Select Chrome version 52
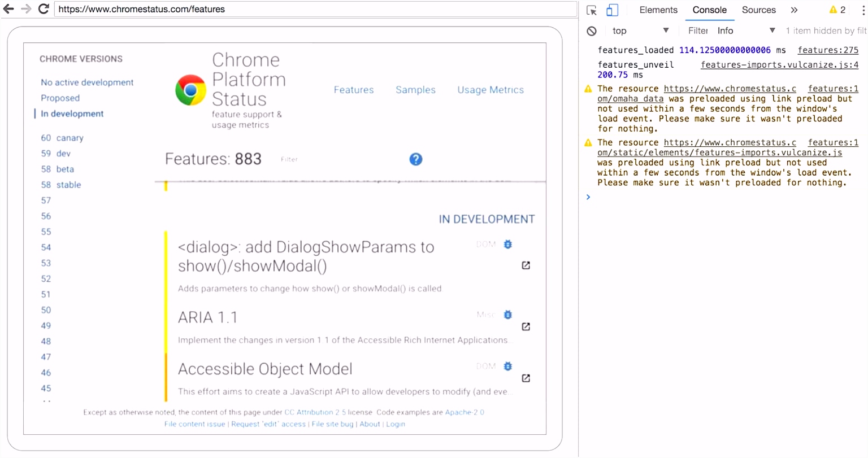 click(x=46, y=279)
